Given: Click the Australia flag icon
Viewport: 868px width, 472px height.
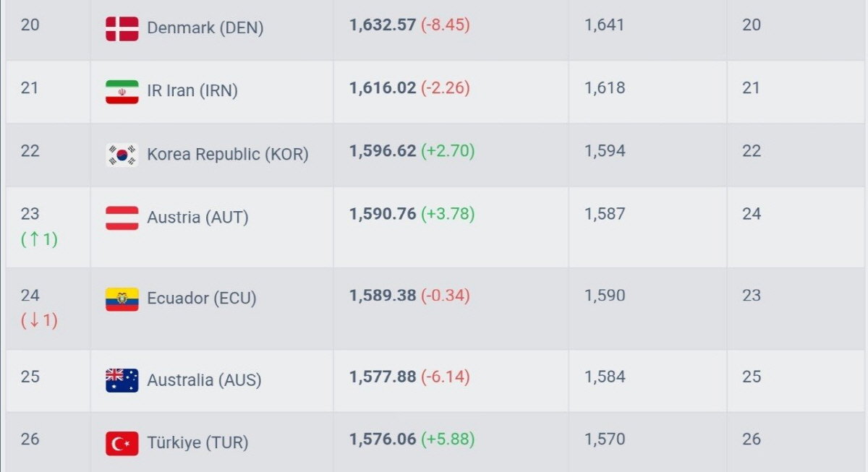Looking at the screenshot, I should tap(122, 380).
